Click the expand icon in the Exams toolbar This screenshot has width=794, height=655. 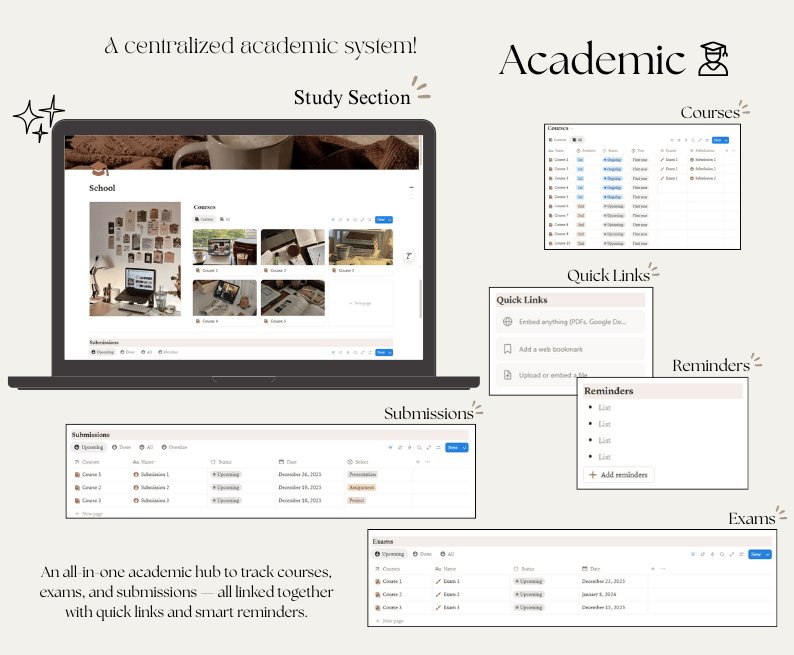coord(732,554)
